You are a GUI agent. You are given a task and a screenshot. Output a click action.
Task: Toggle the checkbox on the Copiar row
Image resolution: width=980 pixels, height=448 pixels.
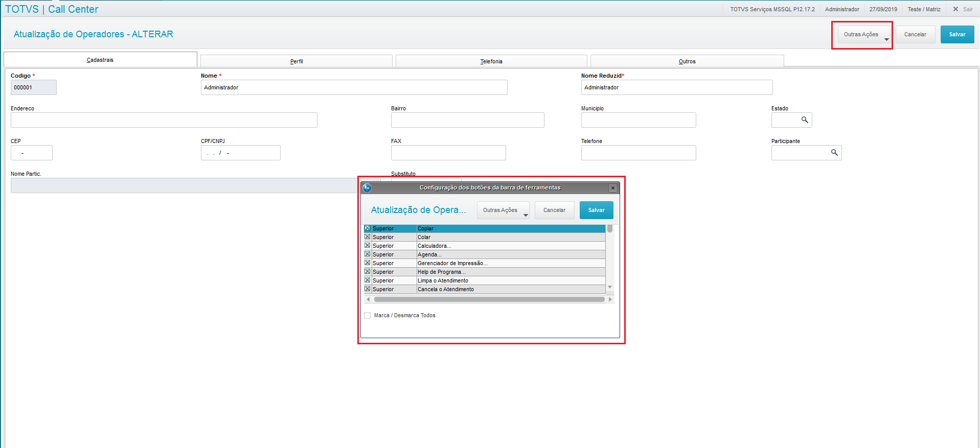click(367, 228)
